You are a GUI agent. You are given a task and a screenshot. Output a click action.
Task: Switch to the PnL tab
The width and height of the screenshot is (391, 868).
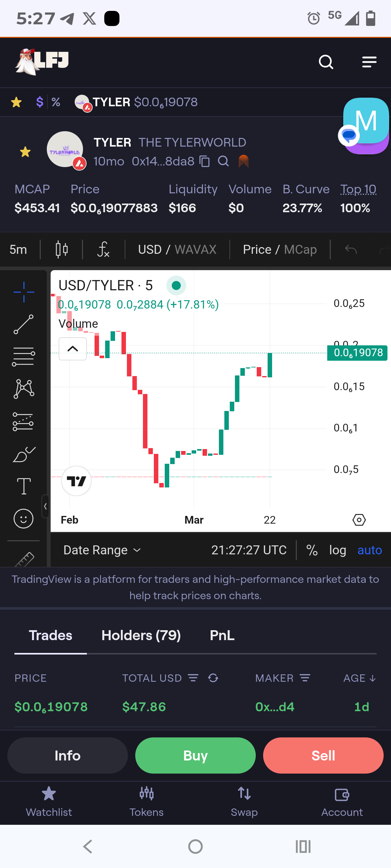tap(222, 636)
